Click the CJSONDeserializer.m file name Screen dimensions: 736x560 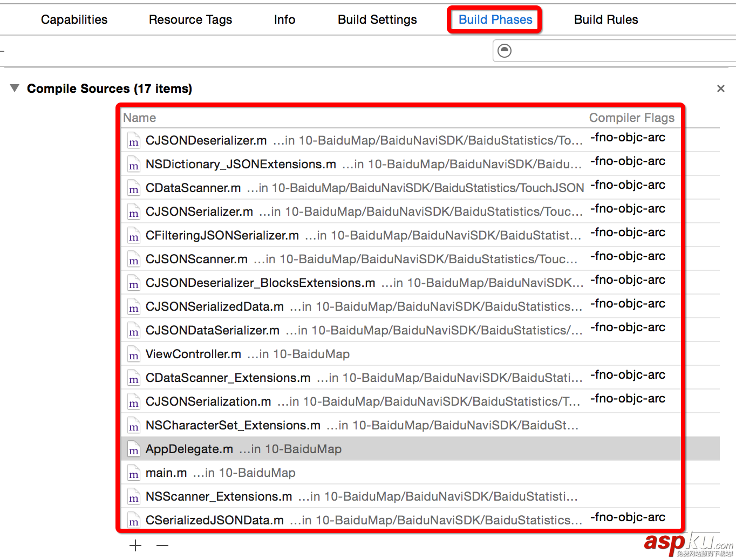206,140
